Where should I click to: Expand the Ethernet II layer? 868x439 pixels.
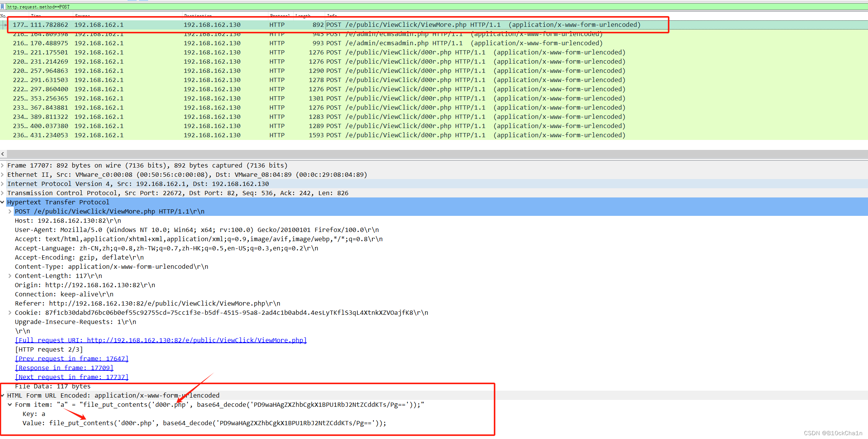(x=3, y=175)
